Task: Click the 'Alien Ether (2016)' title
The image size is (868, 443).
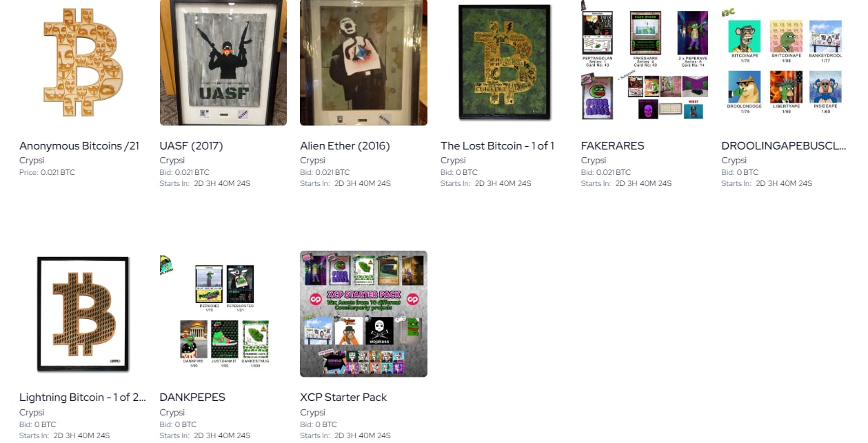Action: coord(345,146)
